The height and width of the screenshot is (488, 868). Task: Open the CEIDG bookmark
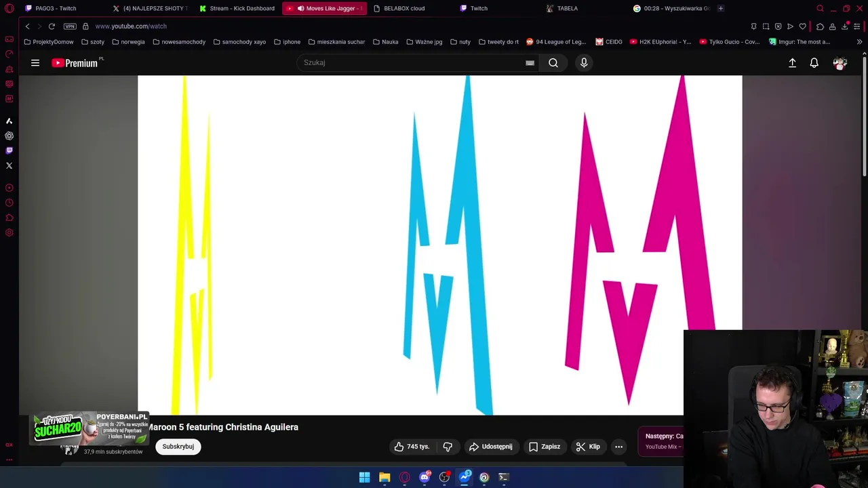pos(609,42)
